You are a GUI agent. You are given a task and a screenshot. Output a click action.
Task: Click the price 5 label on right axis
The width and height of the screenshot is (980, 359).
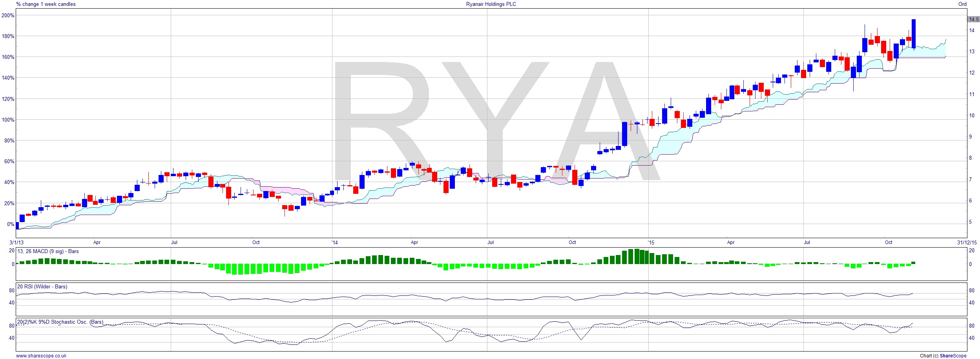(970, 222)
